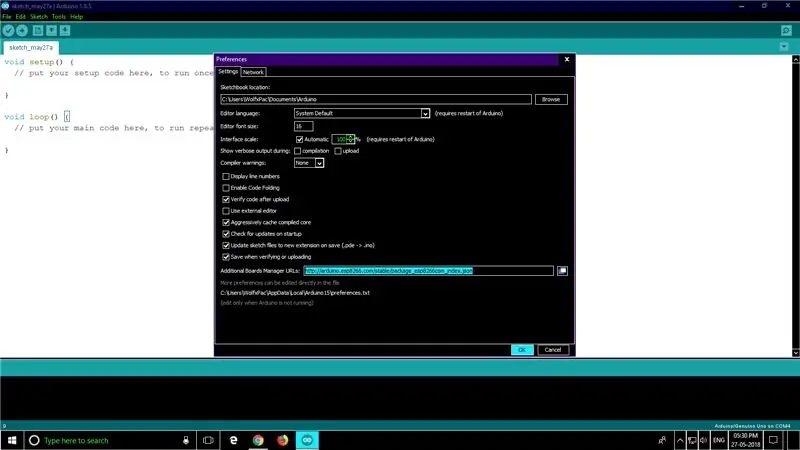Toggle Check for updates on startup
800x450 pixels.
pyautogui.click(x=226, y=234)
